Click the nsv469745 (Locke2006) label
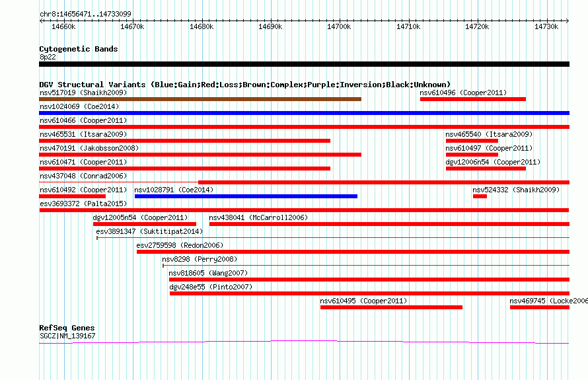Image resolution: width=588 pixels, height=380 pixels. pos(548,301)
